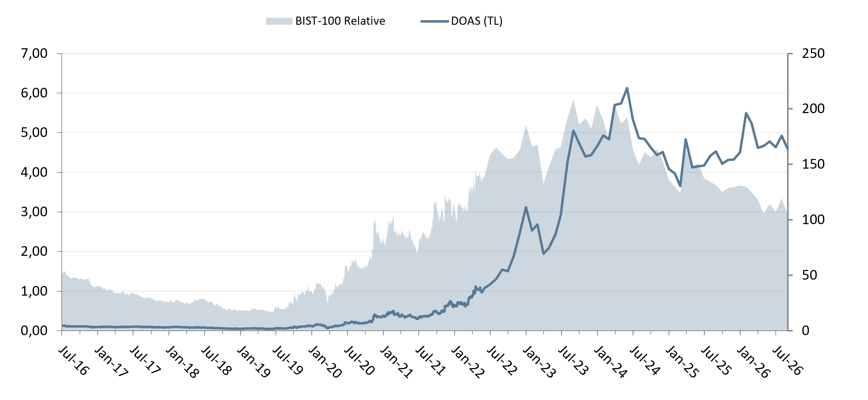Click the Jan-24 date label
The image size is (868, 400).
pos(611,362)
